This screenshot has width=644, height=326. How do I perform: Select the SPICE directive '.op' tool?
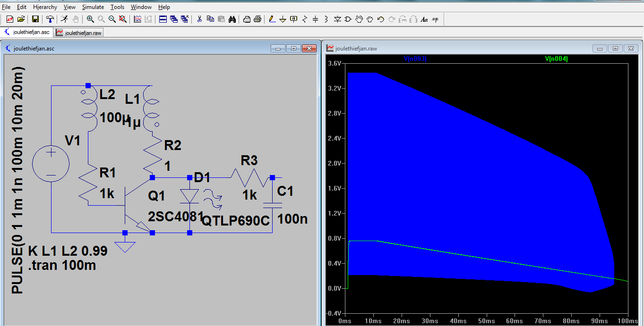435,19
